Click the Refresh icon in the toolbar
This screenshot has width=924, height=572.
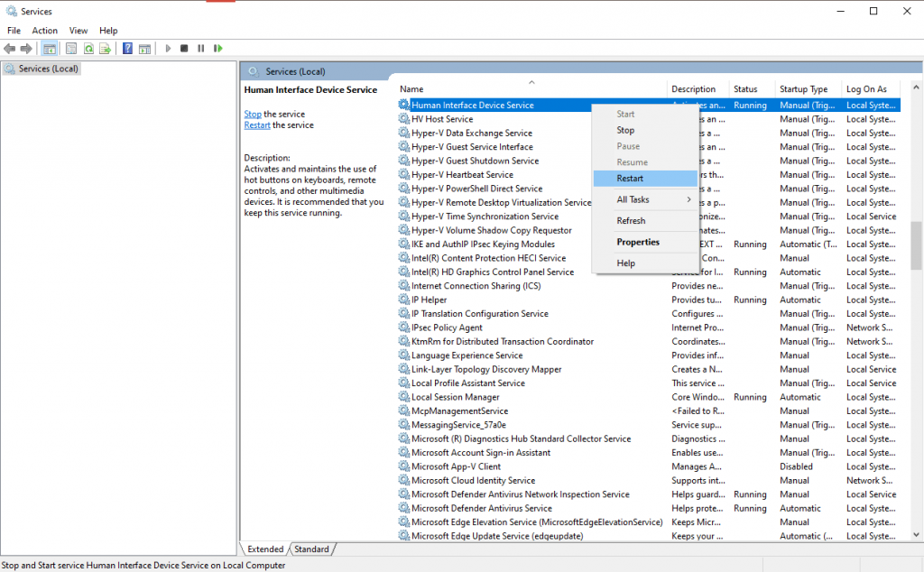coord(88,48)
